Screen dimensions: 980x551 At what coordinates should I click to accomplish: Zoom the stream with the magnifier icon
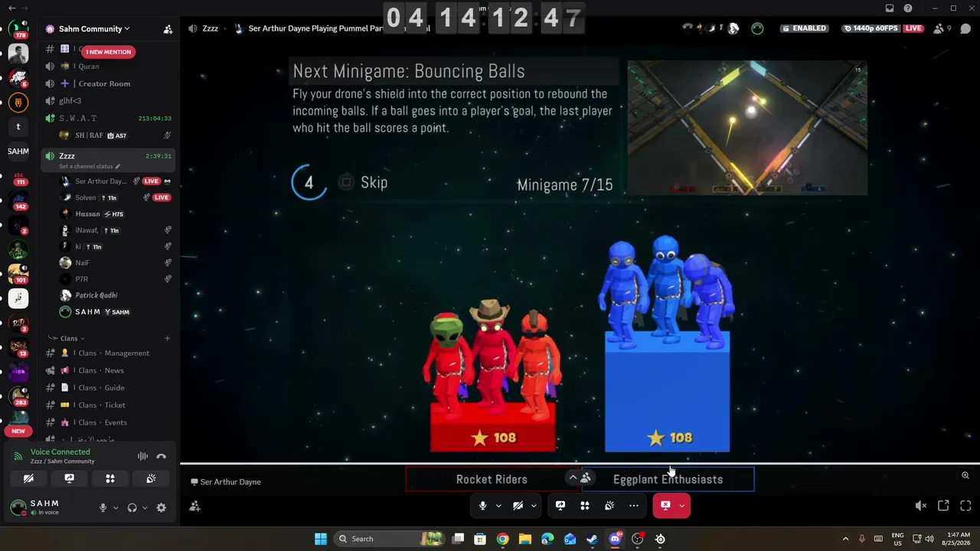(965, 475)
